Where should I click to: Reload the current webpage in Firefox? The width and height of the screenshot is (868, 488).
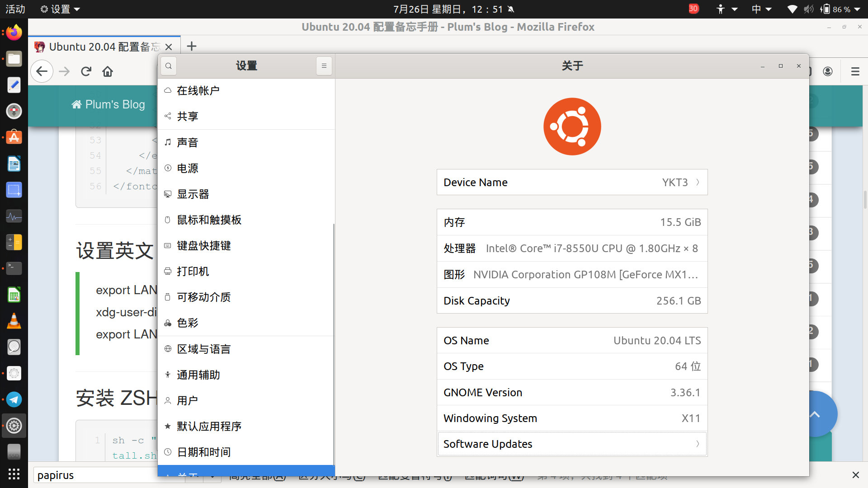[86, 71]
